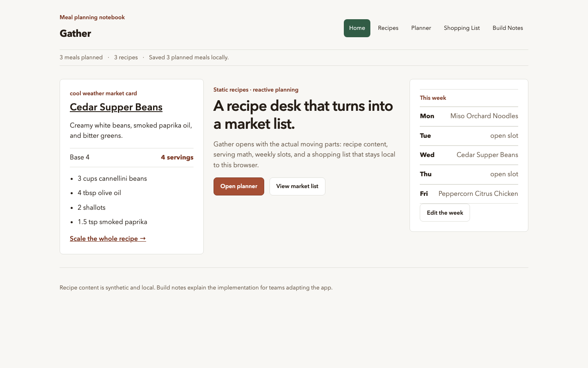Click the 'This week' heading
588x368 pixels.
(x=433, y=98)
